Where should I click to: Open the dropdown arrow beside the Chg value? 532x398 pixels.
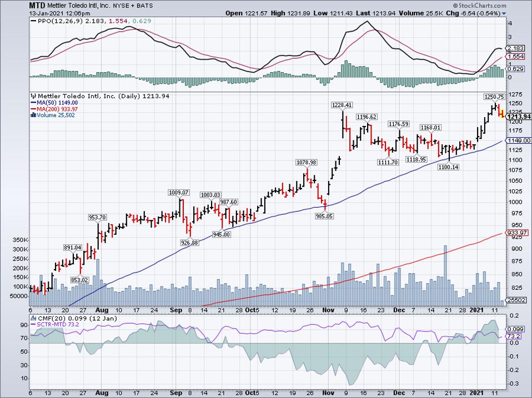504,13
